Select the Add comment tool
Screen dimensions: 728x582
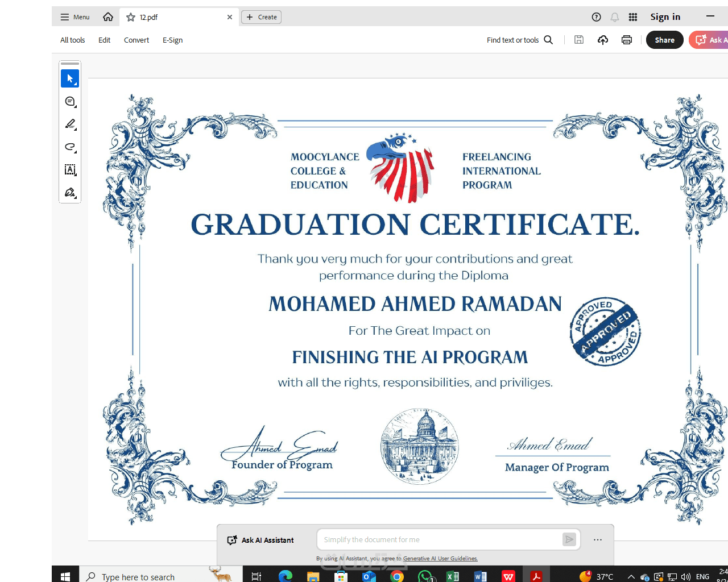[x=70, y=101]
